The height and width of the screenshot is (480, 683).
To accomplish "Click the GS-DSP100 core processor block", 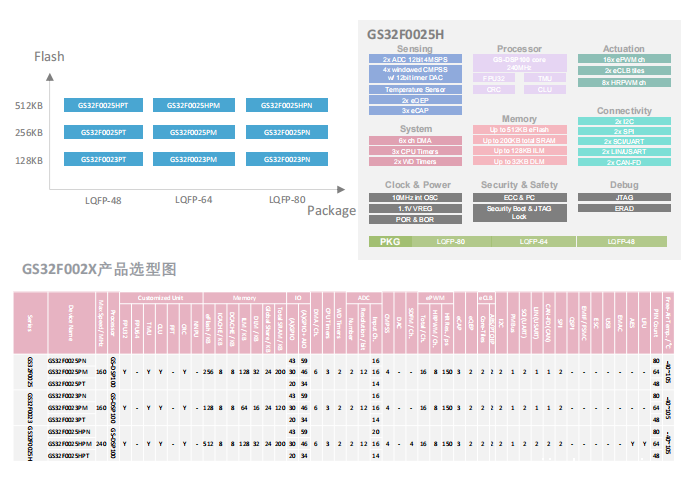I will point(520,63).
